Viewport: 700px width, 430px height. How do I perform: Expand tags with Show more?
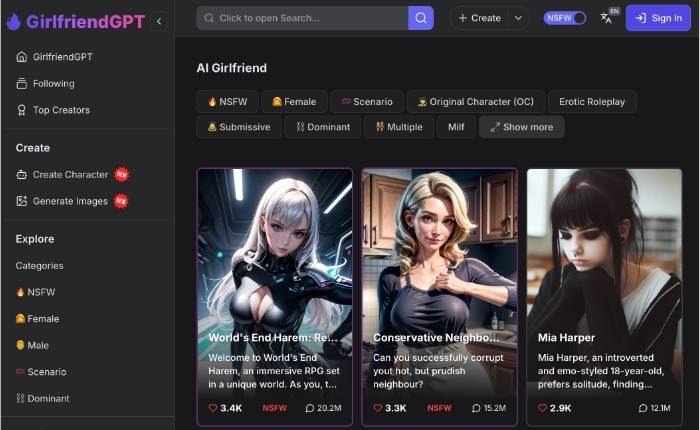(x=521, y=127)
